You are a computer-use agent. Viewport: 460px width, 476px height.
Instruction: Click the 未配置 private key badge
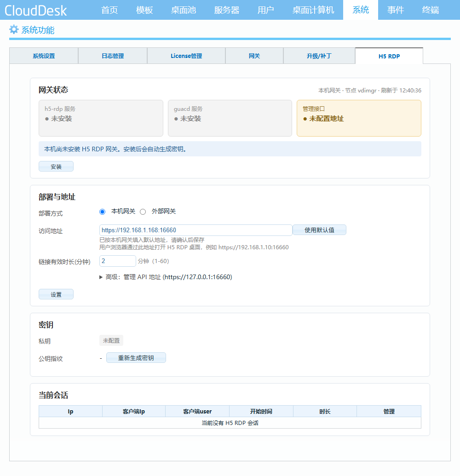pyautogui.click(x=111, y=341)
